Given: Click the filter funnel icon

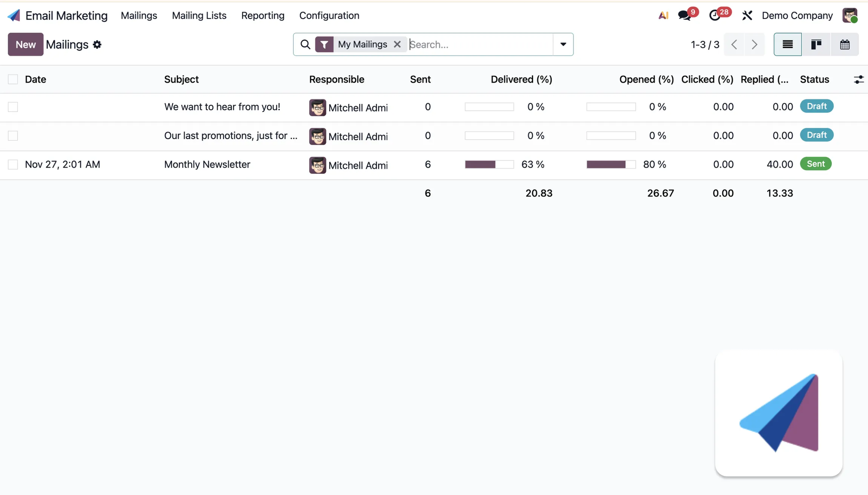Looking at the screenshot, I should (324, 44).
